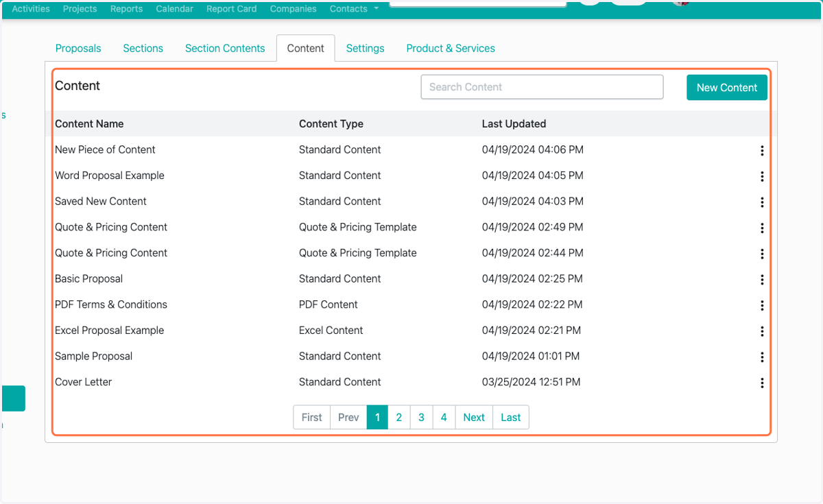
Task: Select the Cover Letter entry
Action: click(x=83, y=382)
